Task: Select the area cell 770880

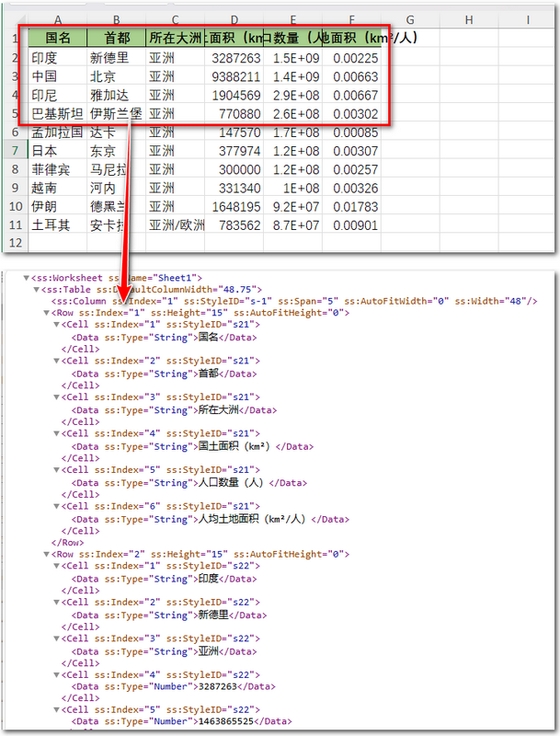Action: click(x=234, y=113)
